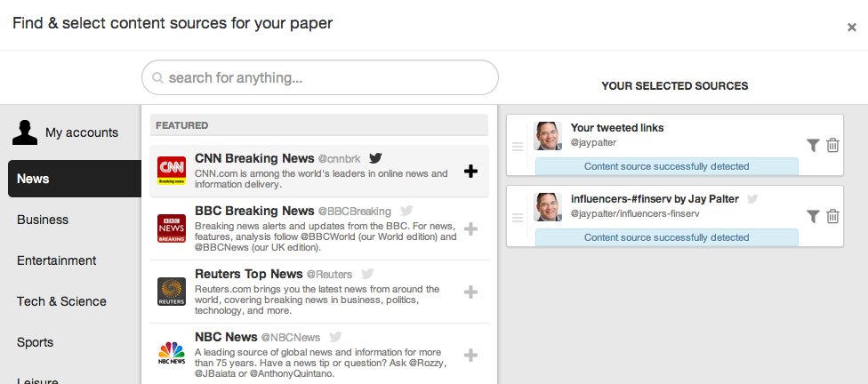Screen dimensions: 868x384
Task: Click @jaypalter/influencers-finserv text
Action: (636, 213)
